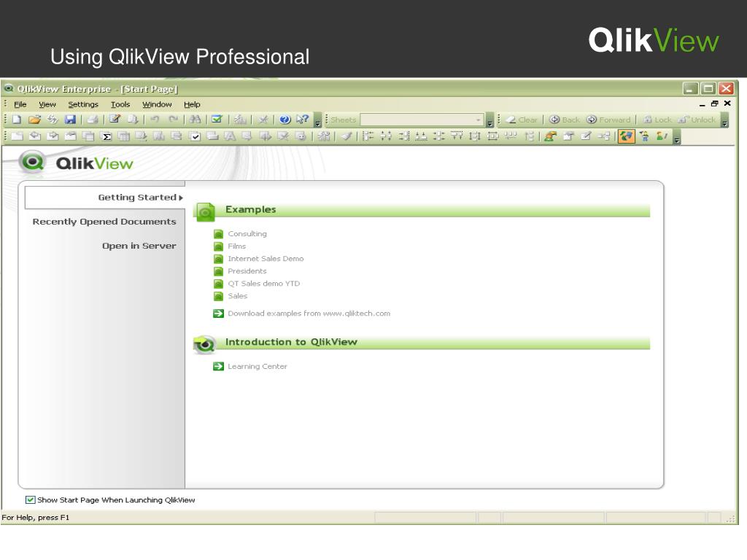Switch to Recently Opened Documents tab
This screenshot has height=560, width=747.
[x=104, y=222]
